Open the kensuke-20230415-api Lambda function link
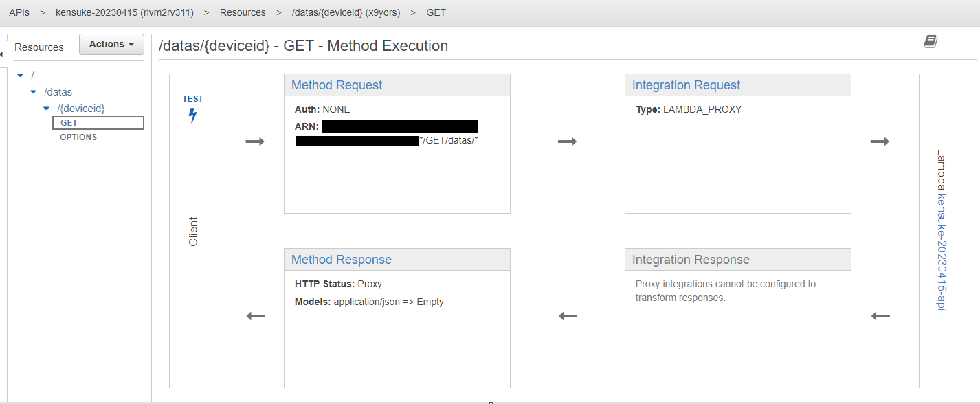The image size is (980, 404). 942,252
